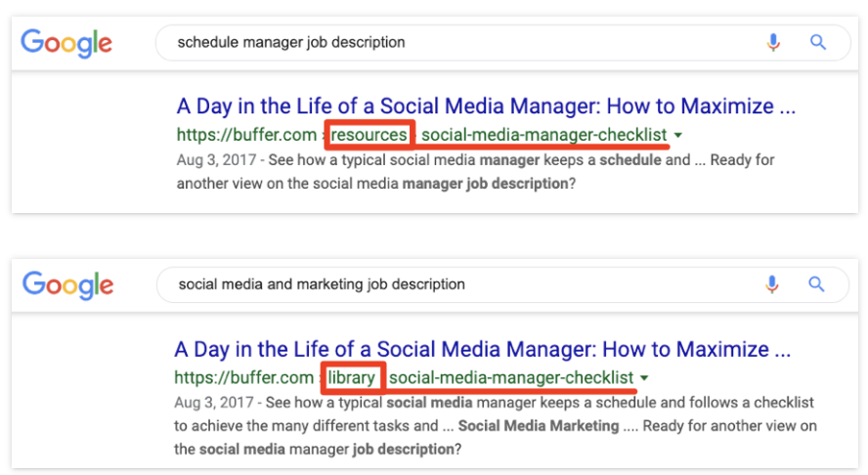Click "social-media-manager-checklist" after the library breadcrumb

511,377
